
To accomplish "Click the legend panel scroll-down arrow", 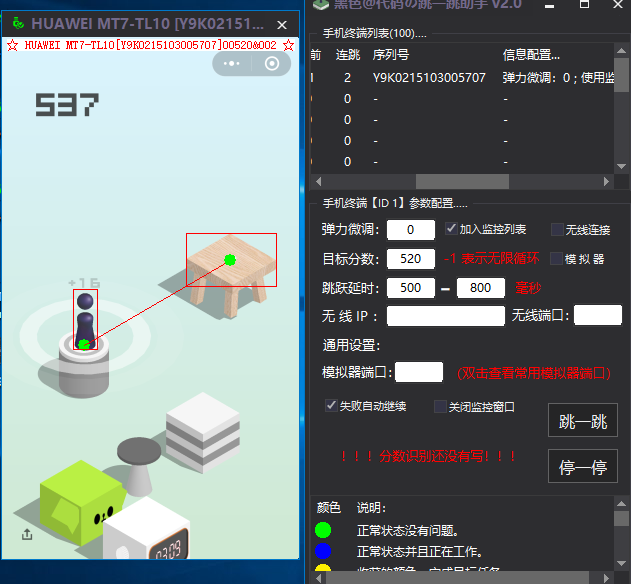I will pos(621,563).
